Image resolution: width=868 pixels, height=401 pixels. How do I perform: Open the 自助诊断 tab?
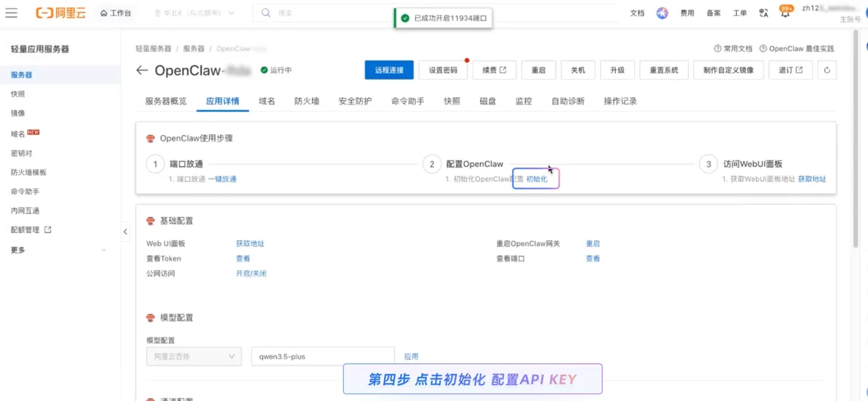568,102
